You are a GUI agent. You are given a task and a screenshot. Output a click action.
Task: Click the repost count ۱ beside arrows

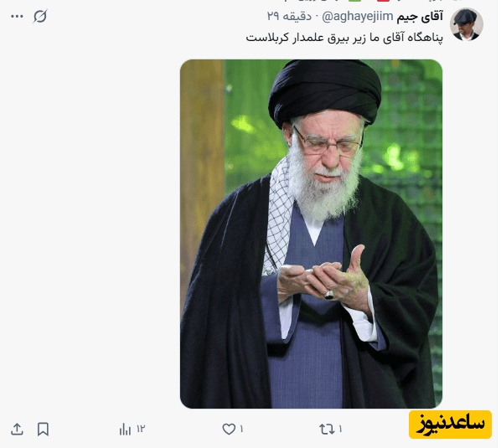(x=340, y=429)
